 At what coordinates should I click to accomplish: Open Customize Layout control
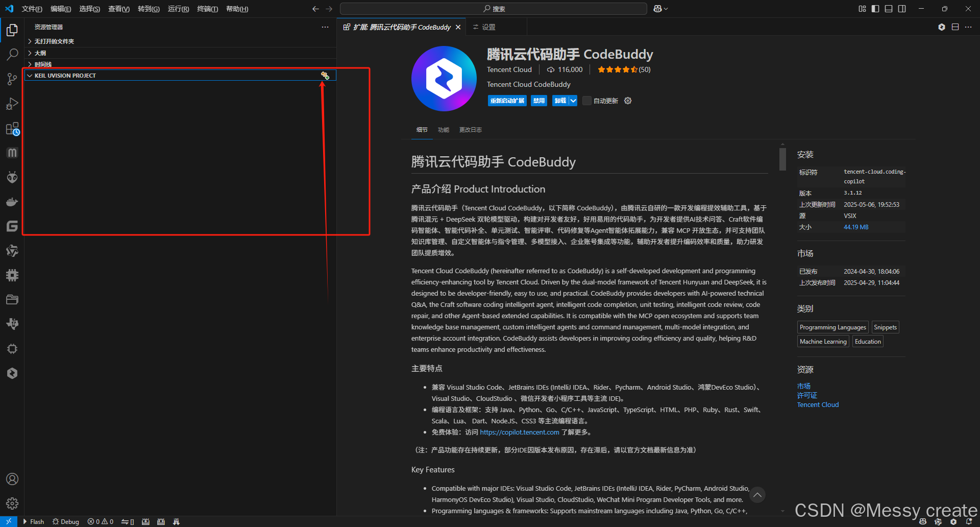862,9
